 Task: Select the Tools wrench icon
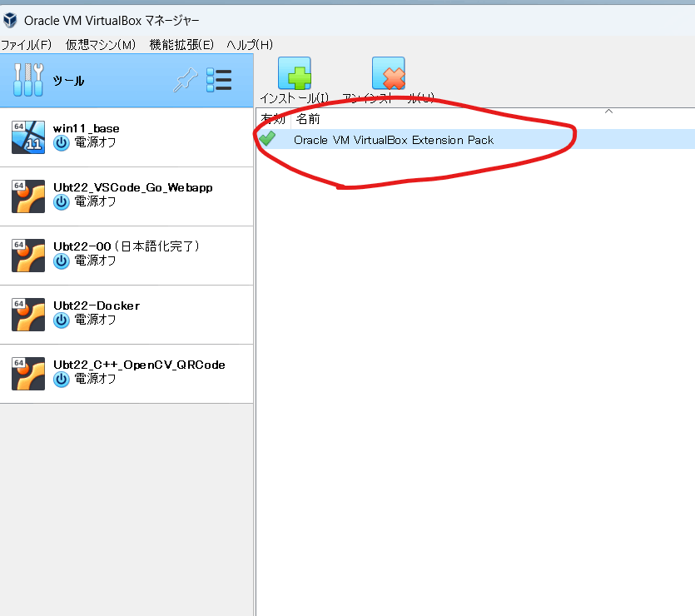[28, 80]
